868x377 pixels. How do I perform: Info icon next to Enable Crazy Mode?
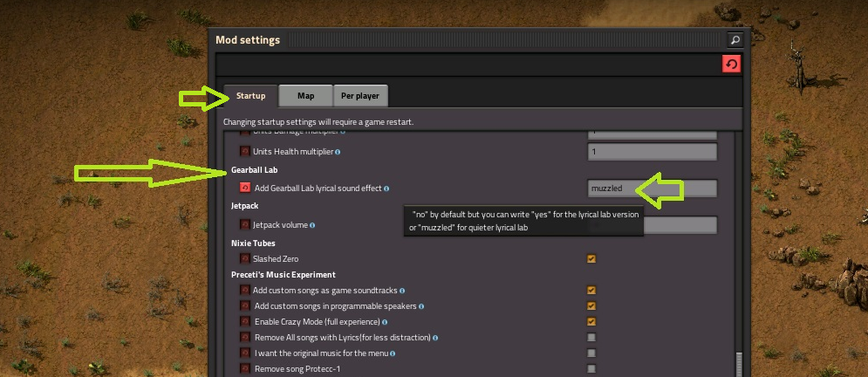[384, 322]
